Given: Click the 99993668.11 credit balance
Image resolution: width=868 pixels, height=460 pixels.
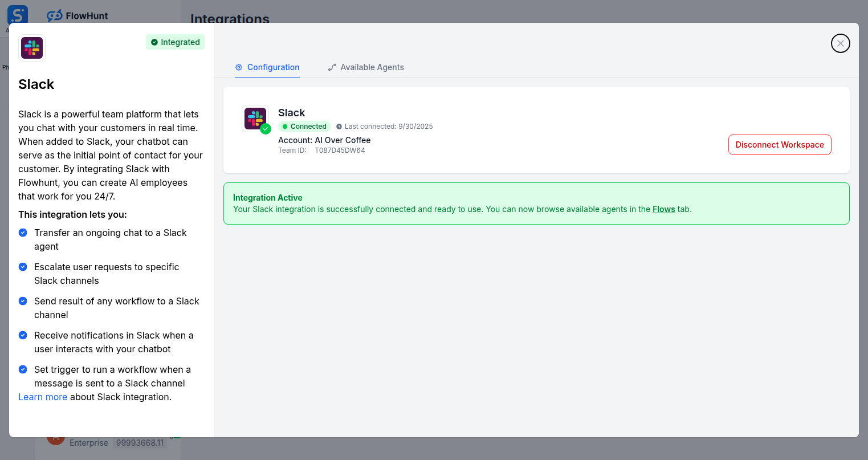Looking at the screenshot, I should (139, 442).
